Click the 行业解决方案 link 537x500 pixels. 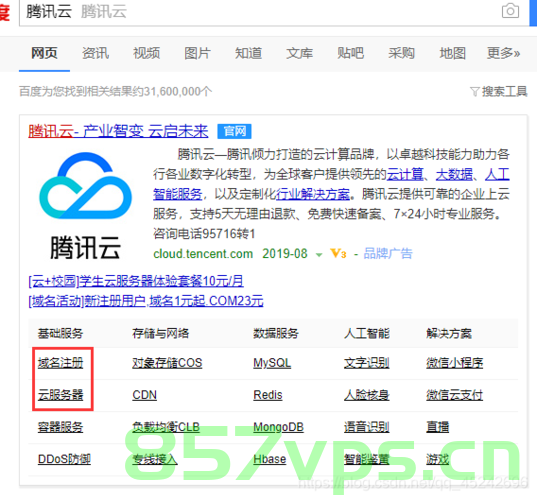[x=313, y=194]
